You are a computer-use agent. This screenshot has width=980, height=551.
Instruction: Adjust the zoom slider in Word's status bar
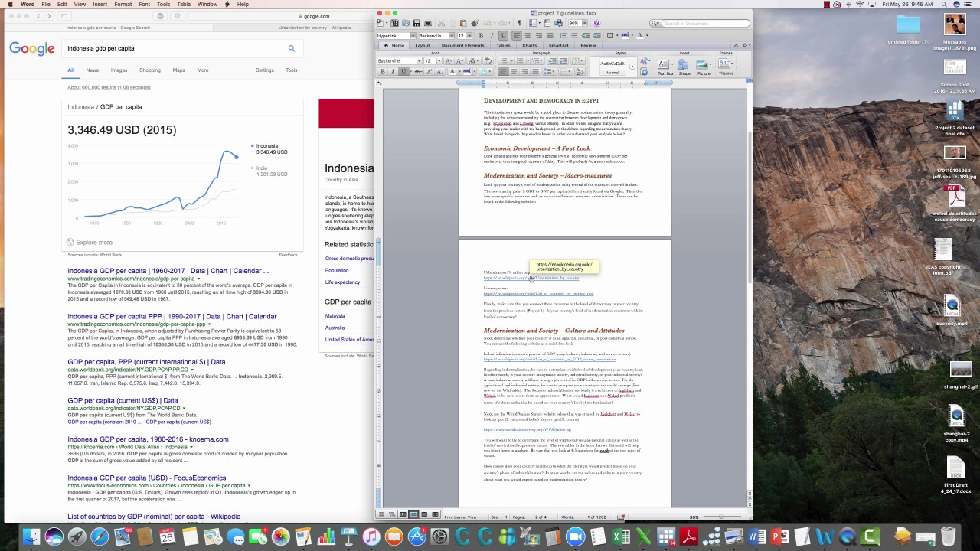click(x=720, y=517)
